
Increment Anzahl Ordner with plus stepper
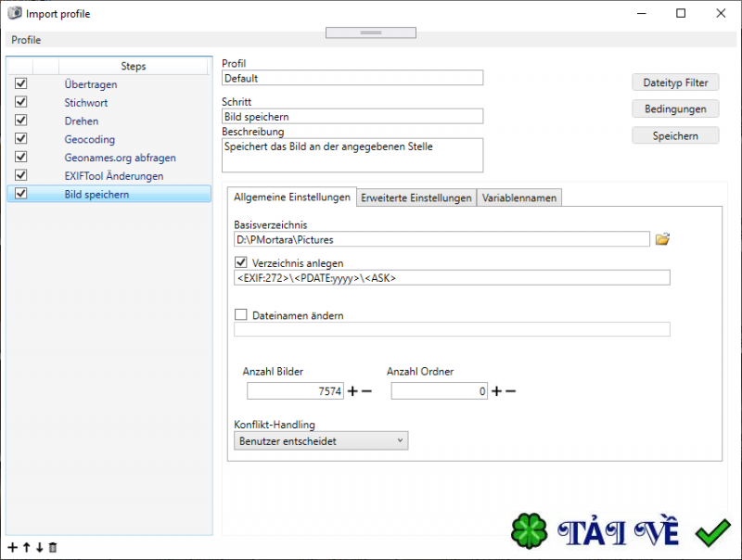pos(496,390)
